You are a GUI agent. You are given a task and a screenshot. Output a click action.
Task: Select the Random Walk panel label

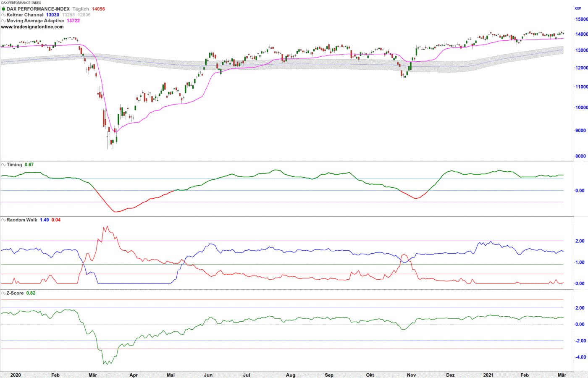click(22, 220)
